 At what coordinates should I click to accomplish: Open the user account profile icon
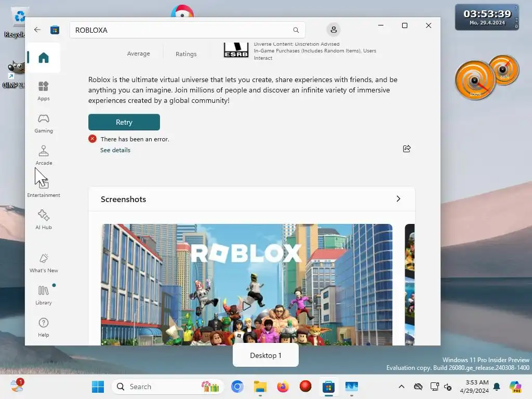(334, 30)
